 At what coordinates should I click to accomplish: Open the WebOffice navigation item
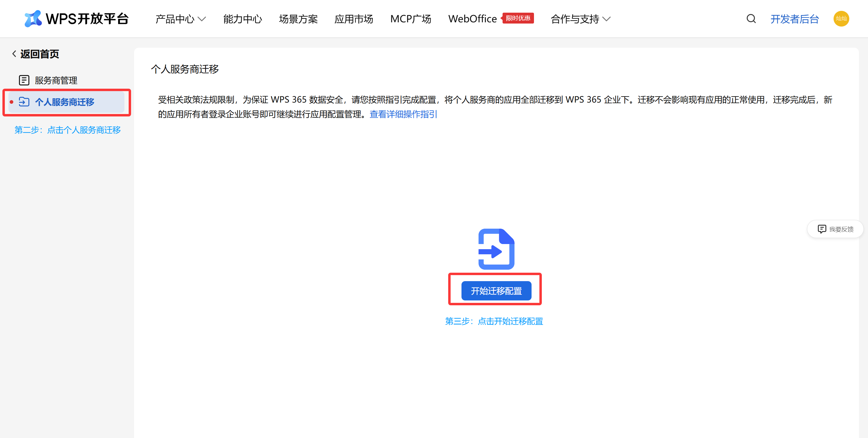pos(472,19)
